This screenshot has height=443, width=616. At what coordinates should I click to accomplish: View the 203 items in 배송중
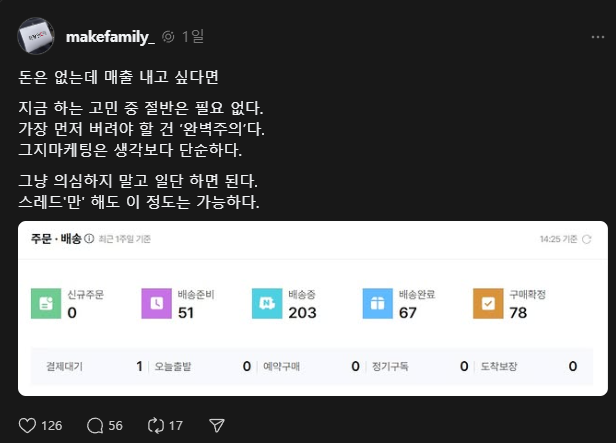[x=302, y=313]
